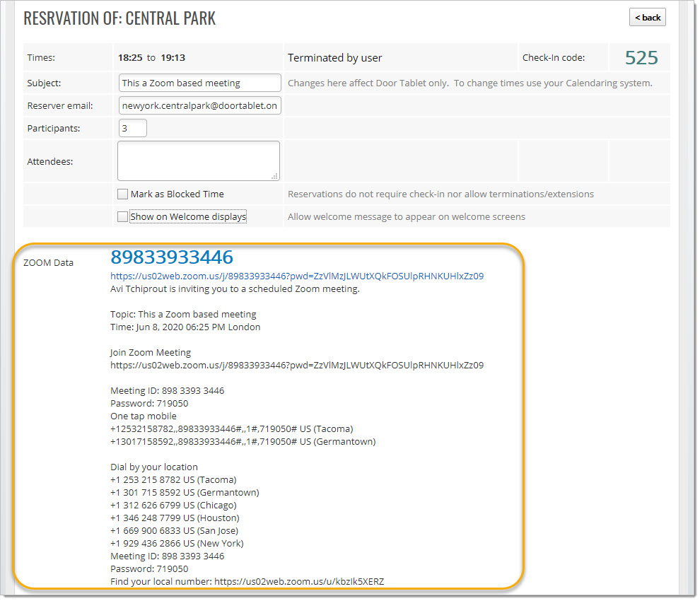Open the blue Zoom meeting URL link
This screenshot has height=601, width=700.
click(297, 276)
